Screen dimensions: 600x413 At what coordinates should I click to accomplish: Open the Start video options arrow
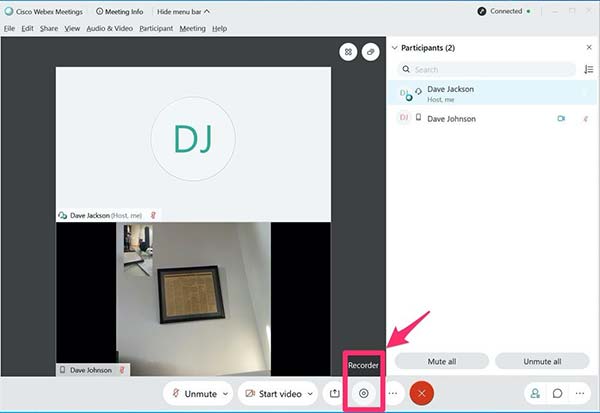pos(310,393)
